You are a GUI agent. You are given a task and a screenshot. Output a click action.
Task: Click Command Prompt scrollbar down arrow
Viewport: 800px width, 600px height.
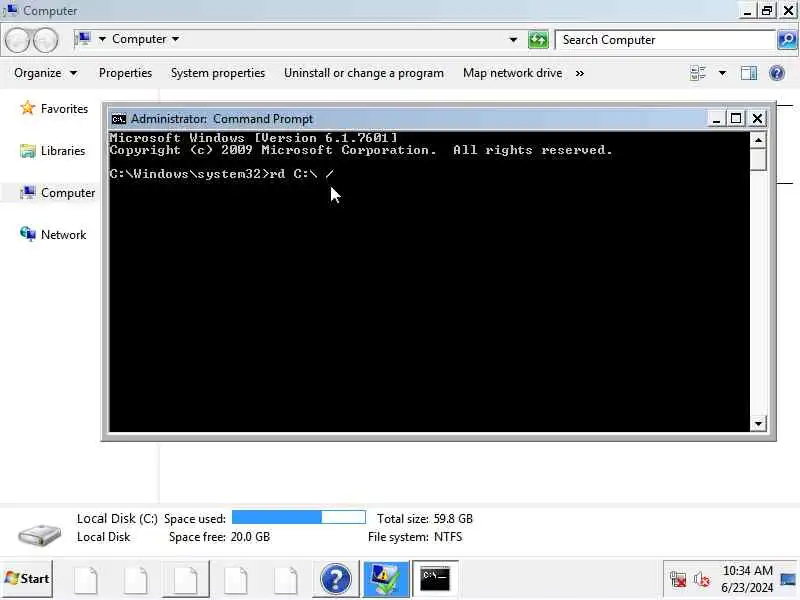coord(758,423)
